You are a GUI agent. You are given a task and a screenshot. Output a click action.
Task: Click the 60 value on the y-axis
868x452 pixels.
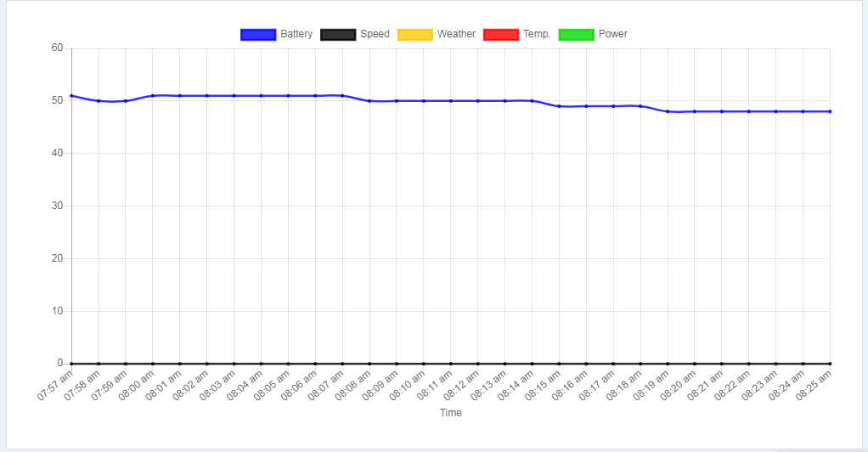click(x=58, y=48)
